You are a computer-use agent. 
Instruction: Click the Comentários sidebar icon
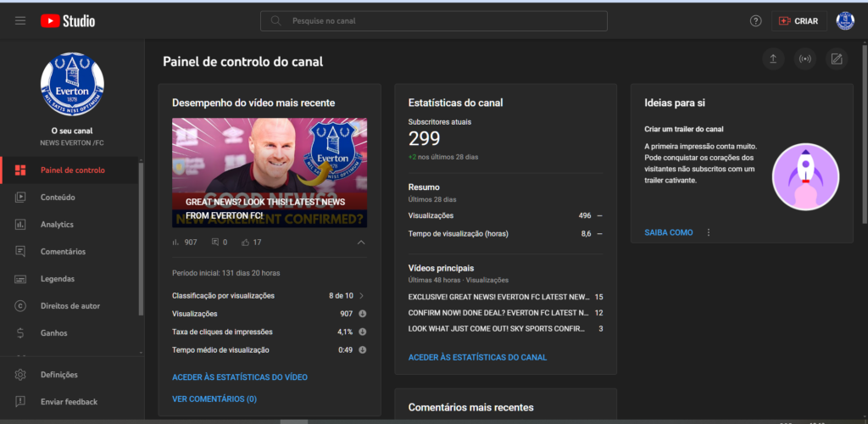tap(20, 251)
